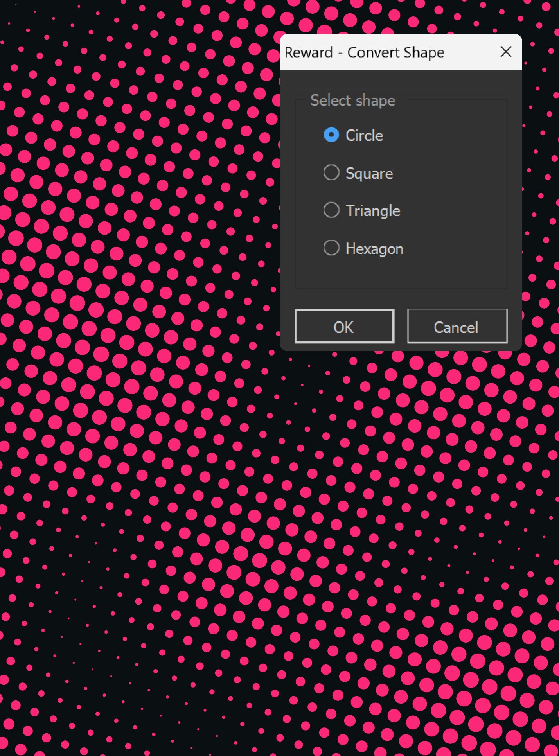Select the Hexagon radio button
559x756 pixels.
click(x=331, y=248)
